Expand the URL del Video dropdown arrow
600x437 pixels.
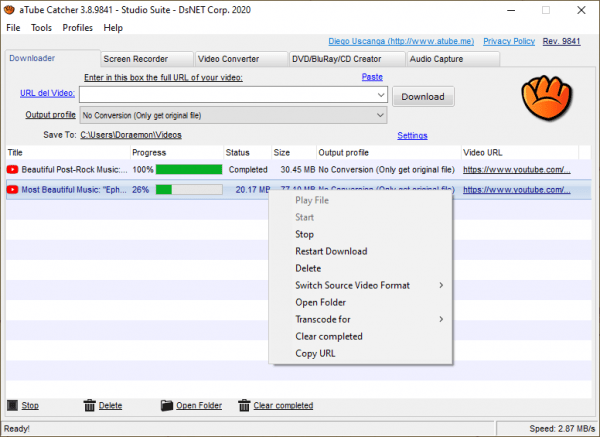pos(381,95)
